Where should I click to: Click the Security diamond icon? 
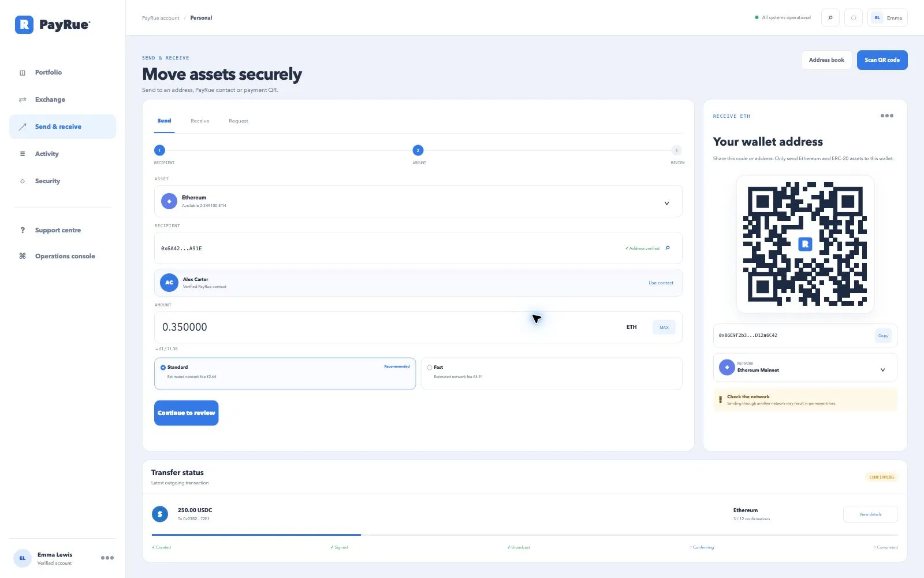click(23, 181)
